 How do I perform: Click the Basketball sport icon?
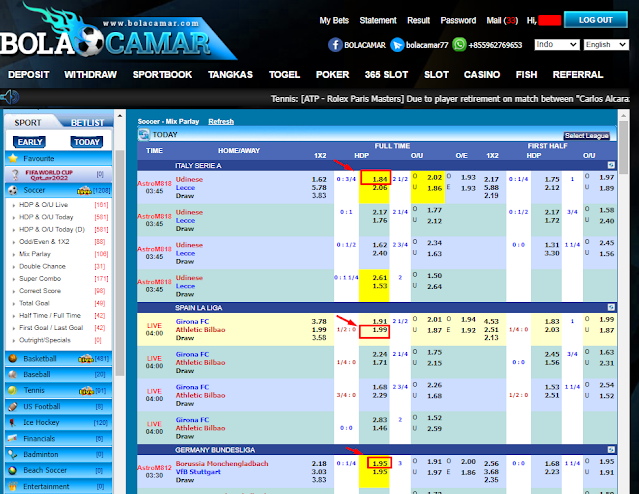click(x=13, y=359)
